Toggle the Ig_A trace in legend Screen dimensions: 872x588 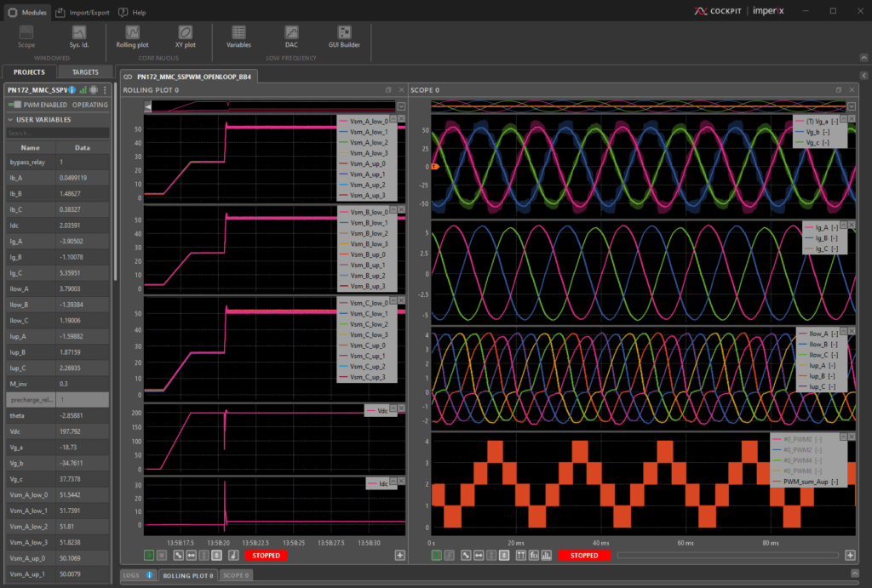point(821,228)
